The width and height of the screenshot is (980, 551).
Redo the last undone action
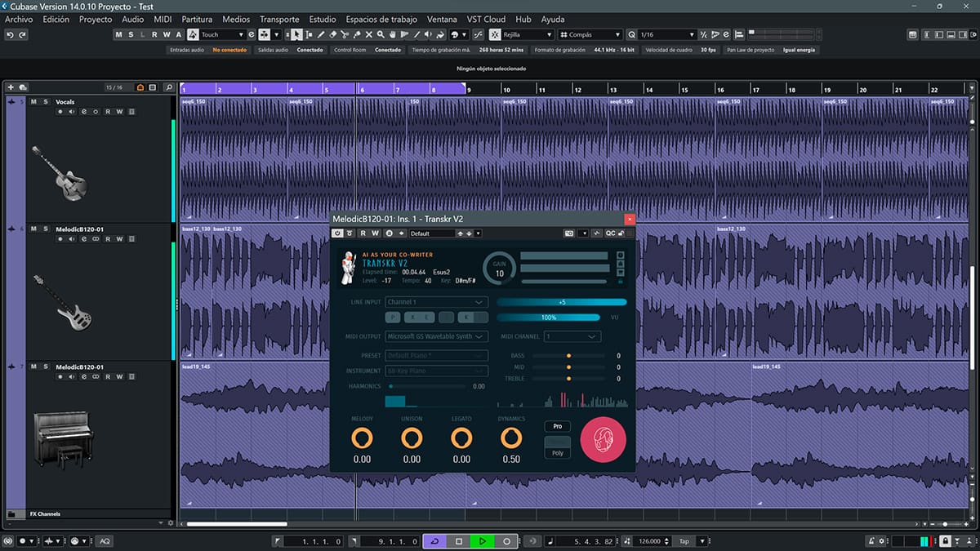point(22,34)
